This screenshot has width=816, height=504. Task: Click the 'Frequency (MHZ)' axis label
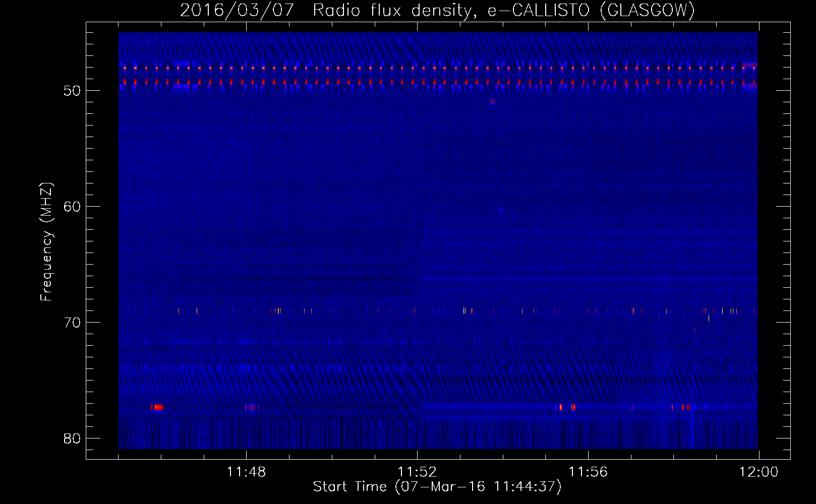pos(46,242)
